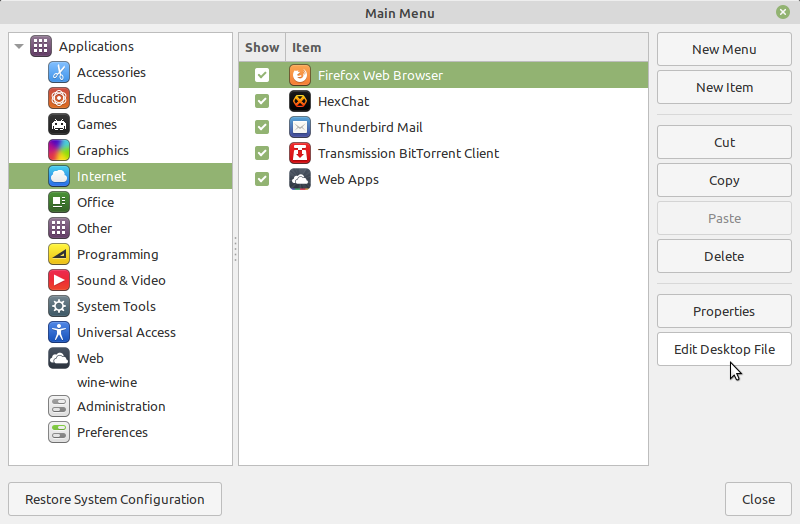Untick the Firefox Web Browser show checkbox

click(262, 76)
